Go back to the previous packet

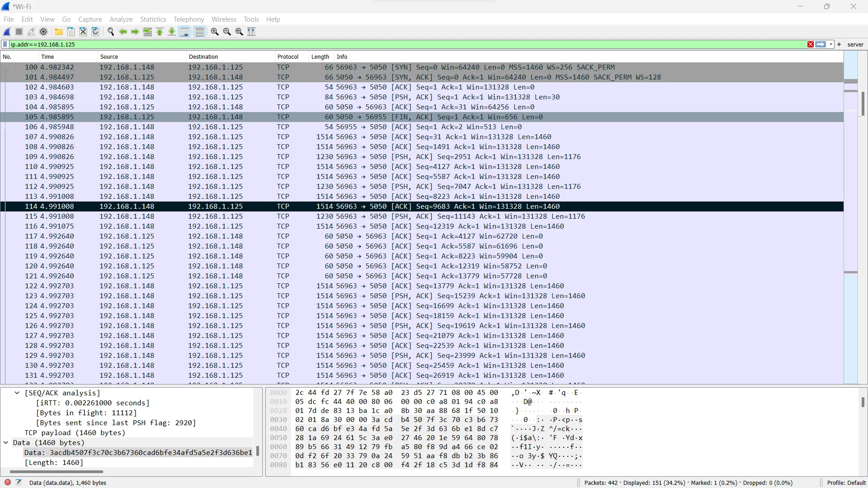coord(123,32)
